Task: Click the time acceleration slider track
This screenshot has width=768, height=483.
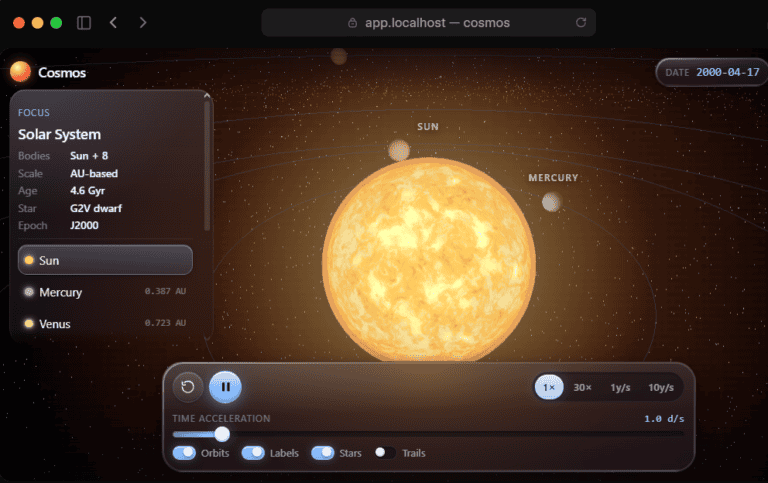Action: [x=428, y=434]
